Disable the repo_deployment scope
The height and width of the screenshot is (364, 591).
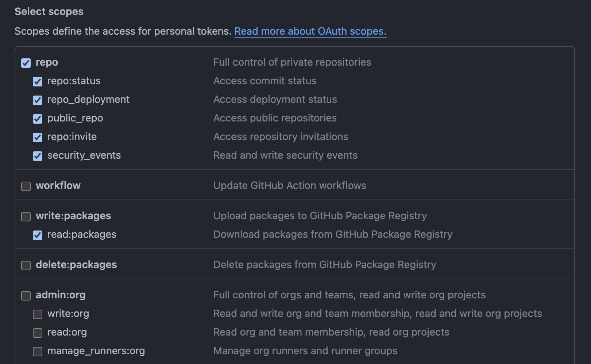pos(38,100)
